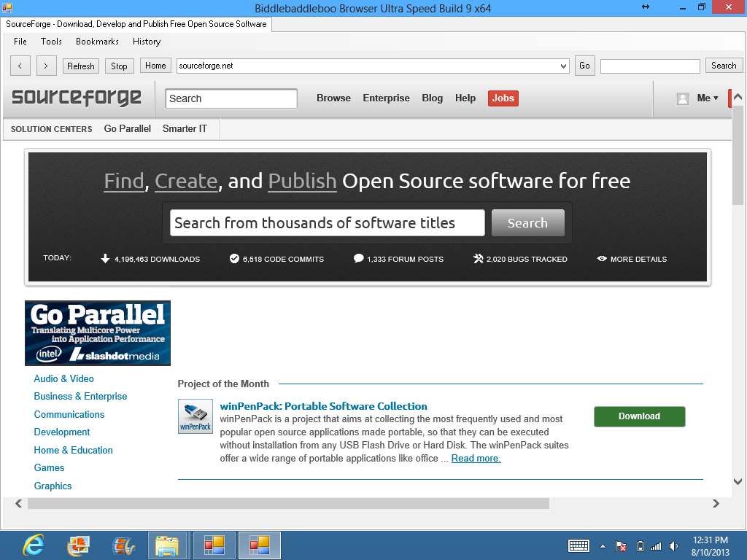Screen dimensions: 747x560
Task: Click the SourceForge header Search field
Action: (x=231, y=98)
